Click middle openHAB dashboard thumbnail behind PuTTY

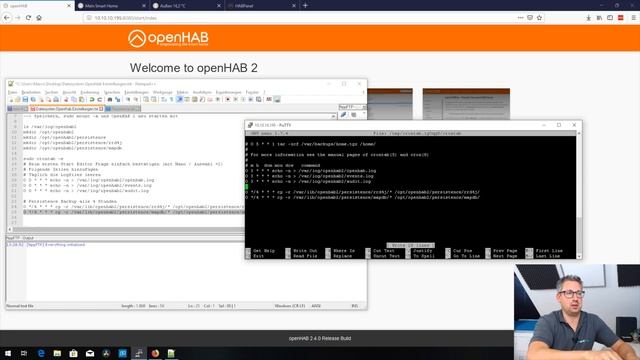(x=390, y=104)
